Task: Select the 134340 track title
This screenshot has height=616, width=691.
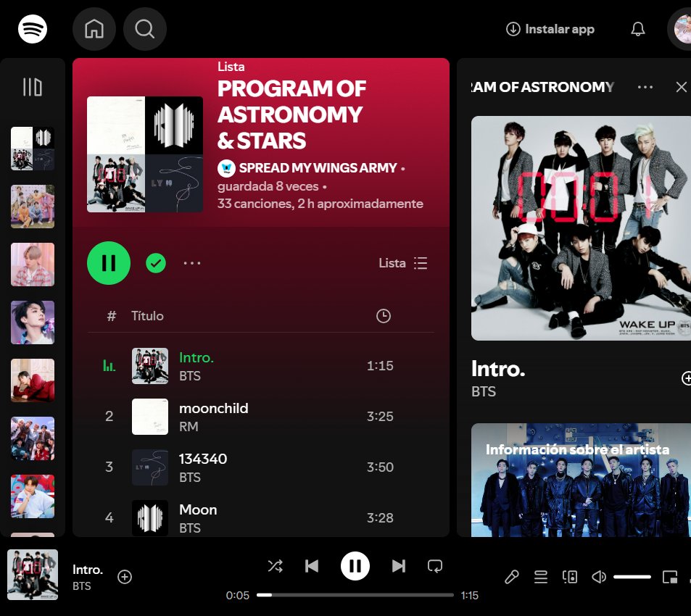Action: click(203, 459)
